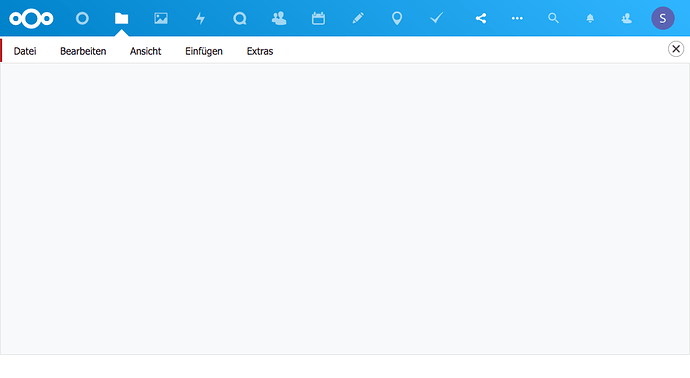
Task: Open the Einfügen menu
Action: coord(204,51)
